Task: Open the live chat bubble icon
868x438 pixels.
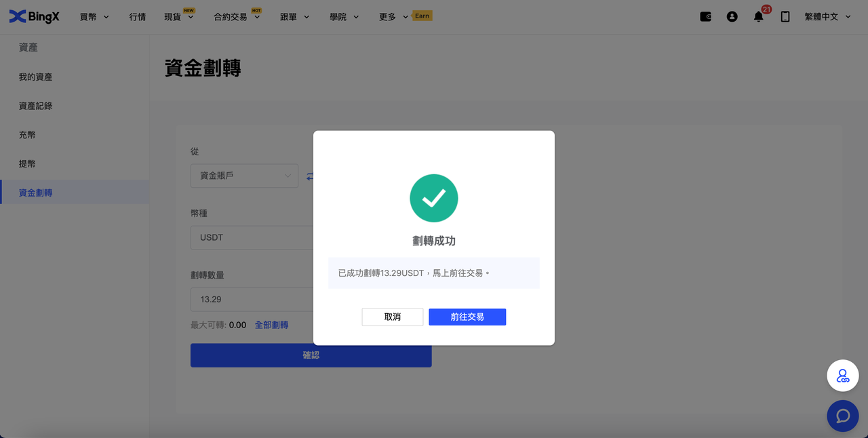Action: [842, 416]
